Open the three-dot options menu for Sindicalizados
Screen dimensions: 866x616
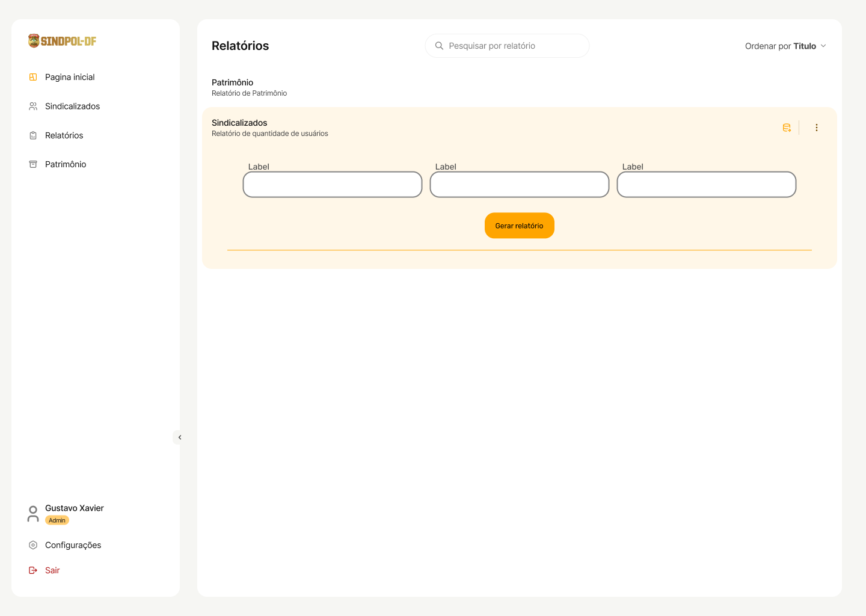(817, 128)
